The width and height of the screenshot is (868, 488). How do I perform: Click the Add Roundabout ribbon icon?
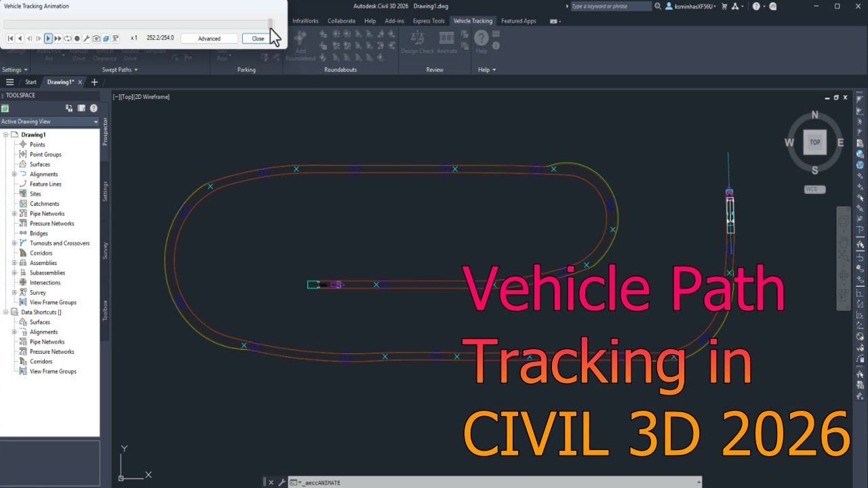[x=301, y=47]
